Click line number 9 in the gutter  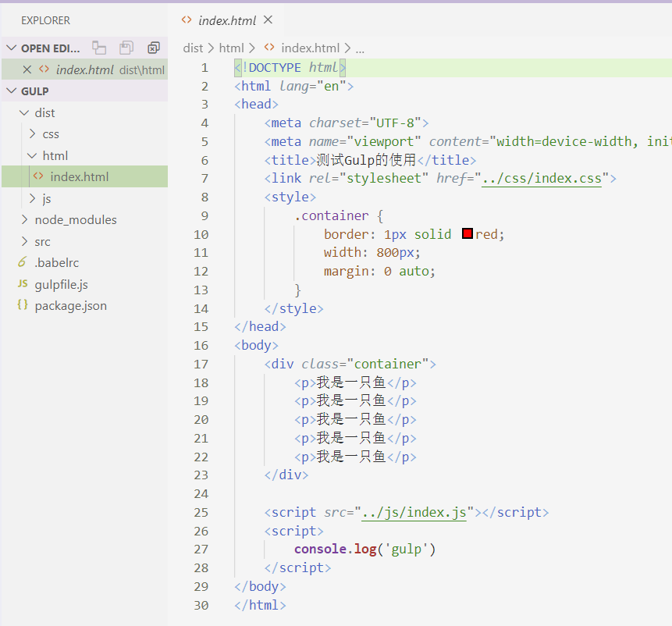click(204, 216)
